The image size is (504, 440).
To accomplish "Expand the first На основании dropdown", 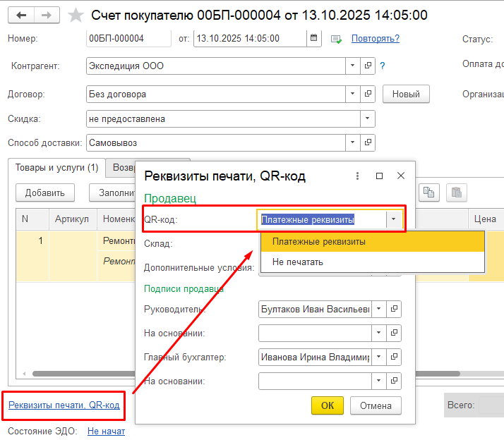I will (379, 333).
